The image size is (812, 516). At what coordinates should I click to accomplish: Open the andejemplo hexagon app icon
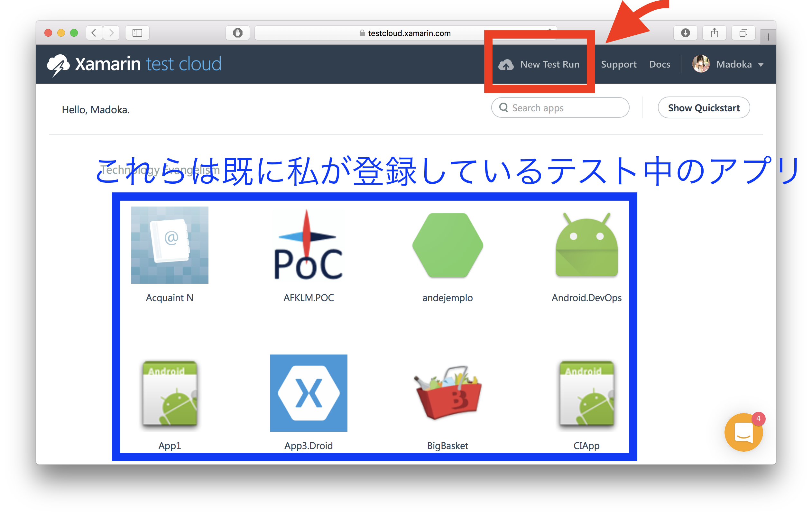pyautogui.click(x=448, y=245)
